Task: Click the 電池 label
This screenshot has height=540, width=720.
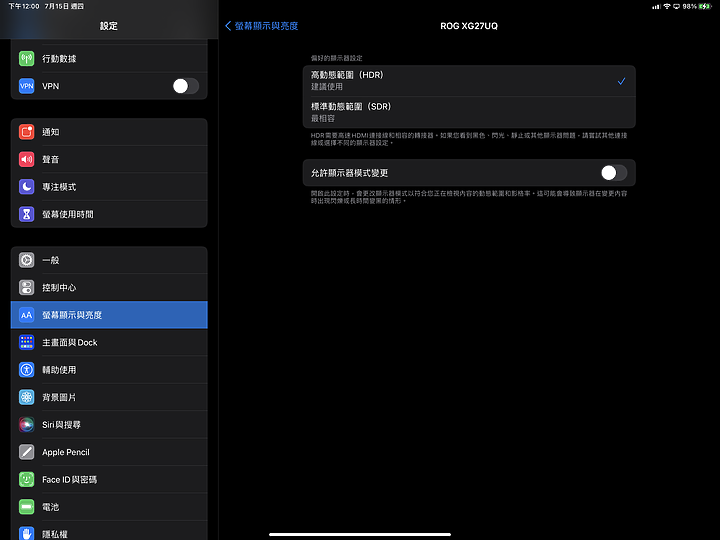Action: coord(51,507)
